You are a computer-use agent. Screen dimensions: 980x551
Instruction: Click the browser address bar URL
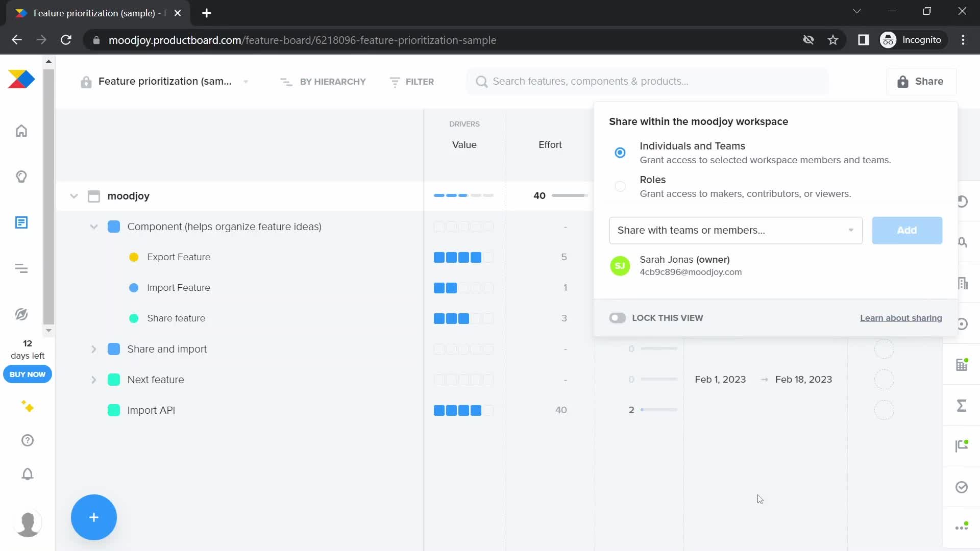click(302, 40)
